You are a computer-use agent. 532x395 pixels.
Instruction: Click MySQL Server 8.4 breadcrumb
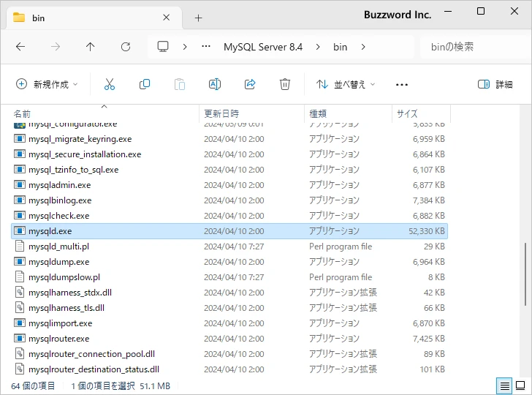click(263, 47)
